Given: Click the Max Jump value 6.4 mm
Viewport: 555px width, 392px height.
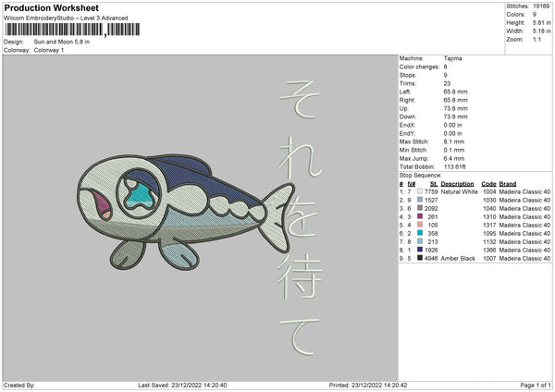Looking at the screenshot, I should [454, 158].
